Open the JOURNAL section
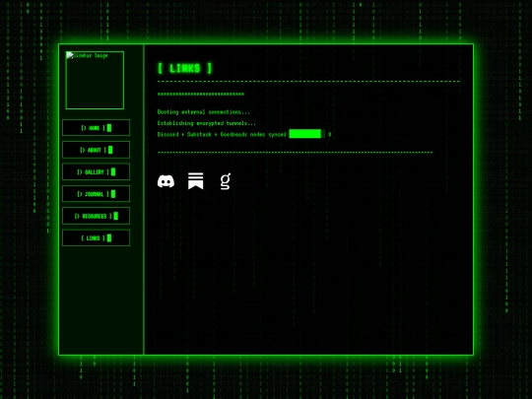This screenshot has height=399, width=532. [x=96, y=194]
